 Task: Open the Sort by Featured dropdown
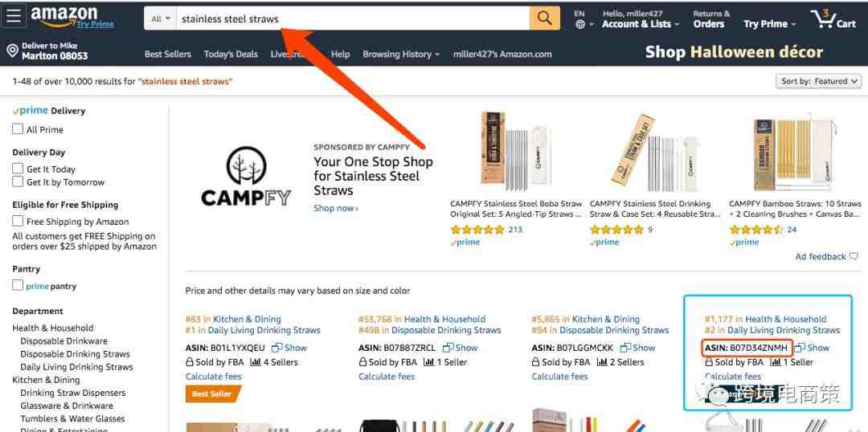[819, 81]
